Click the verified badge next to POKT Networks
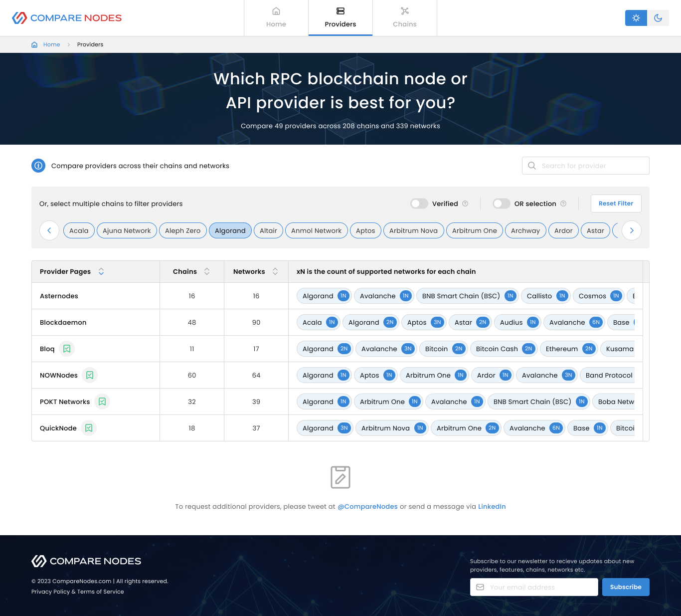Image resolution: width=681 pixels, height=616 pixels. tap(102, 402)
